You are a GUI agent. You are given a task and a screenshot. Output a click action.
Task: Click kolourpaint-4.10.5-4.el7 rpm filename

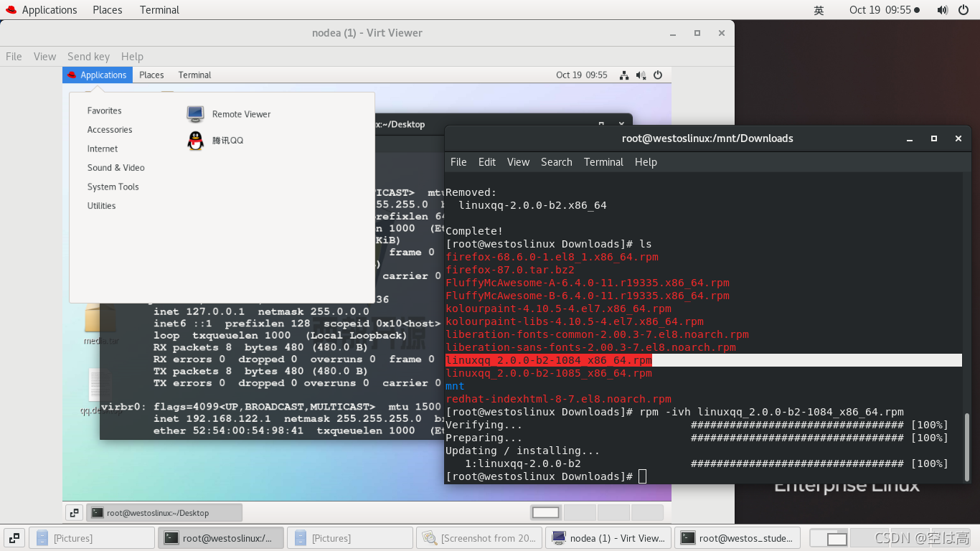pyautogui.click(x=558, y=309)
